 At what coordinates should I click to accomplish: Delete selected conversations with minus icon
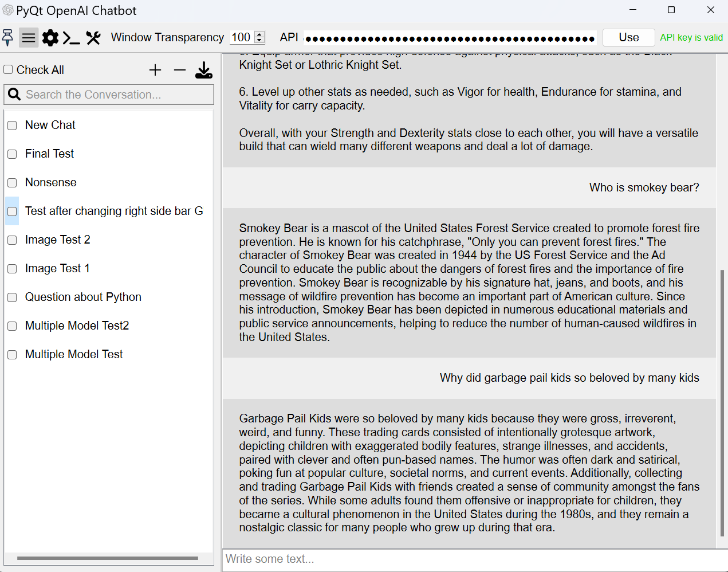click(180, 70)
